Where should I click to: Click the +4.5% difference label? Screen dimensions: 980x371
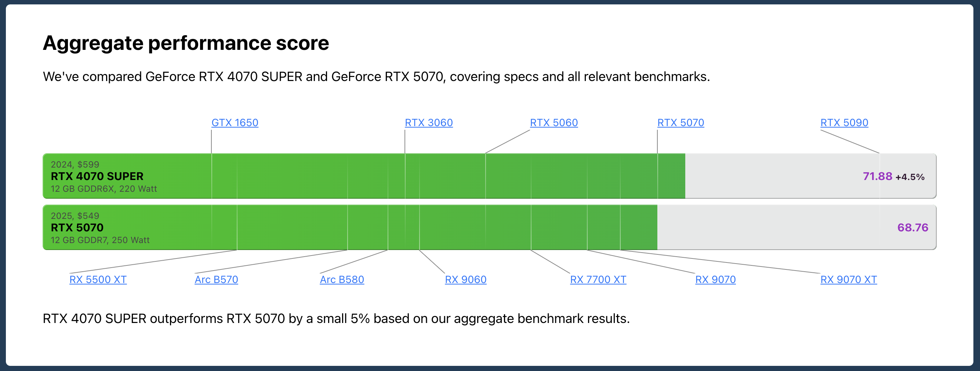tap(910, 177)
